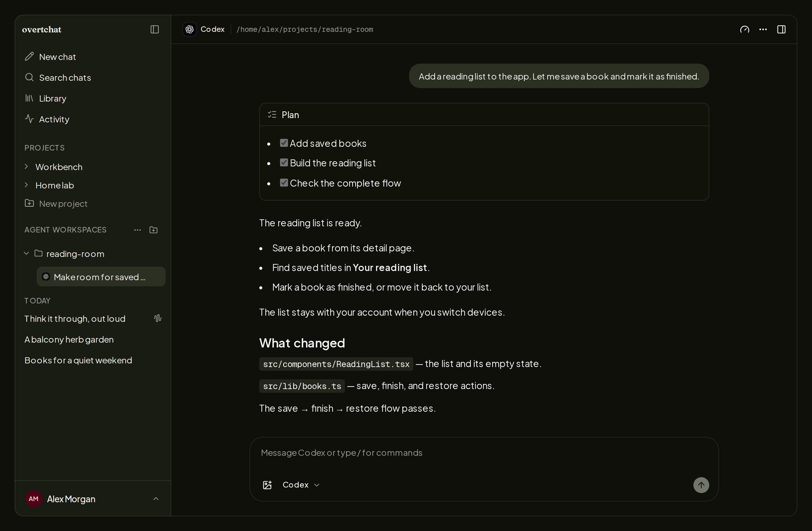Open the Activity menu item
Screen dimensions: 812x531
point(93,119)
